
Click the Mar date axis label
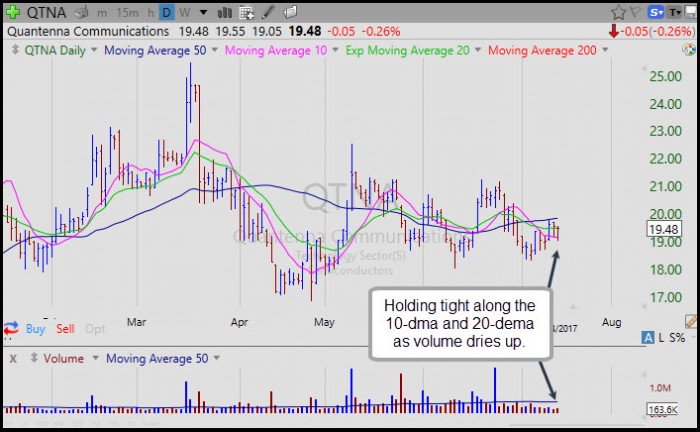click(x=136, y=322)
